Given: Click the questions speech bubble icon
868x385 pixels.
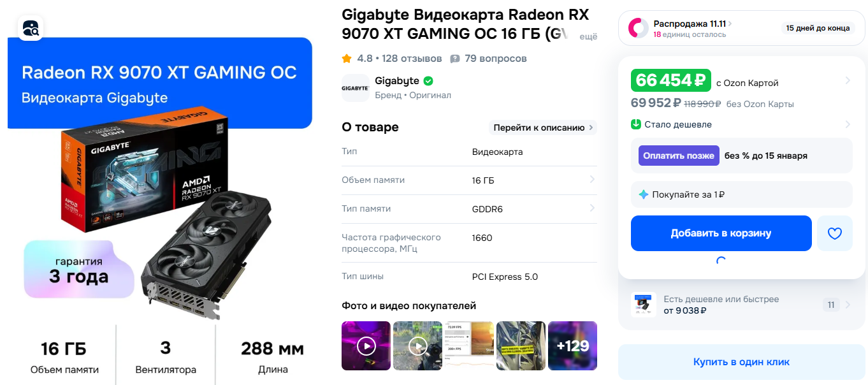Looking at the screenshot, I should (455, 59).
